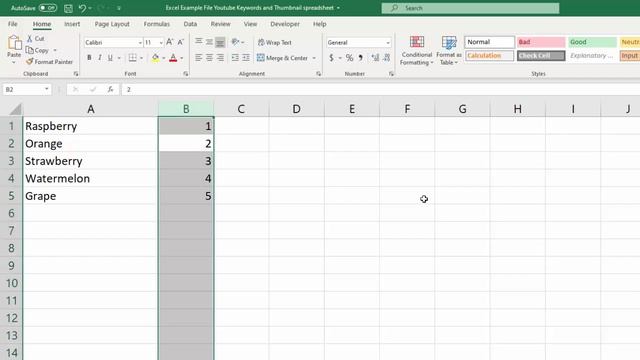Open Customize Quick Access Toolbar dropdown
The image size is (640, 360).
(119, 8)
